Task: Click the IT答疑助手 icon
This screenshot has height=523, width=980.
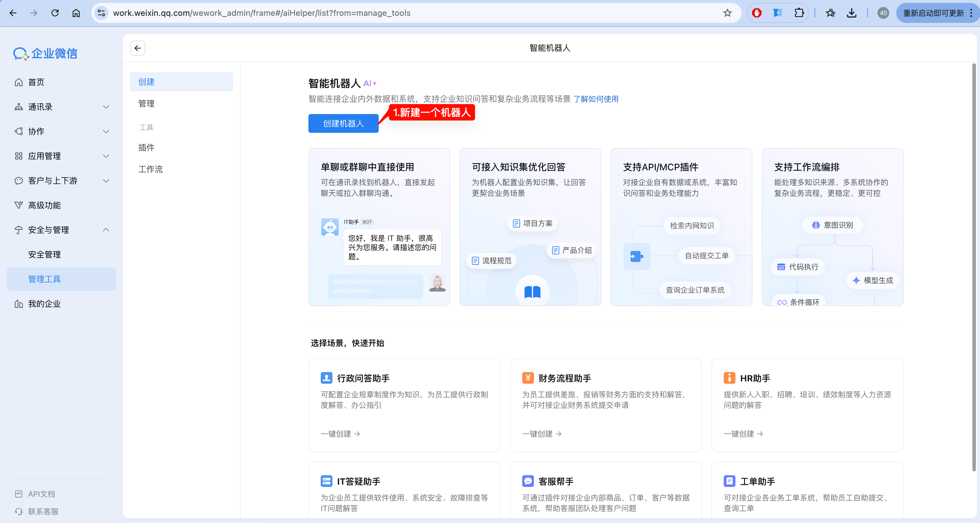Action: point(326,481)
